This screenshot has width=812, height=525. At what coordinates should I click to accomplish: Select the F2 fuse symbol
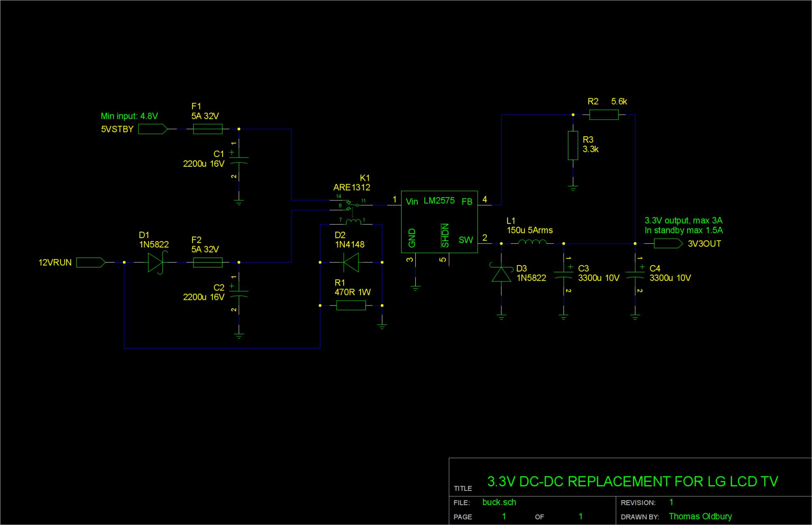click(207, 262)
